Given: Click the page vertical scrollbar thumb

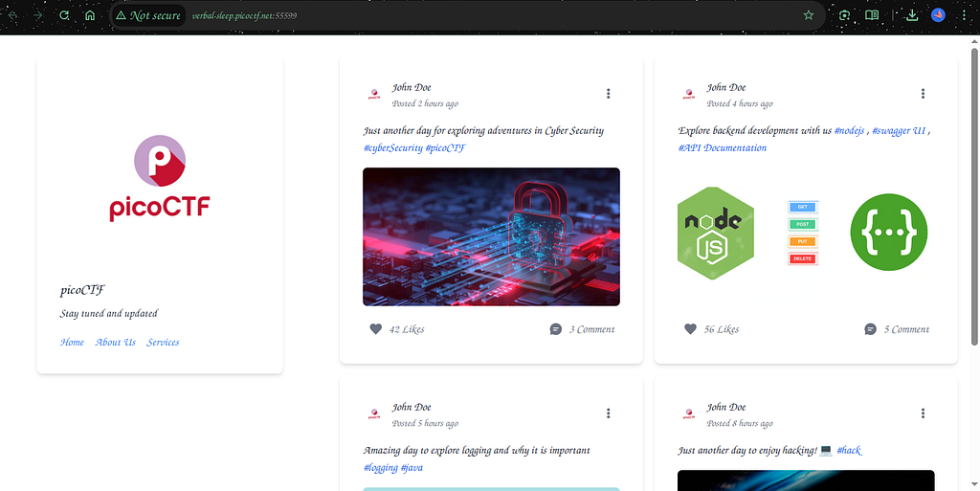Looking at the screenshot, I should [974, 195].
